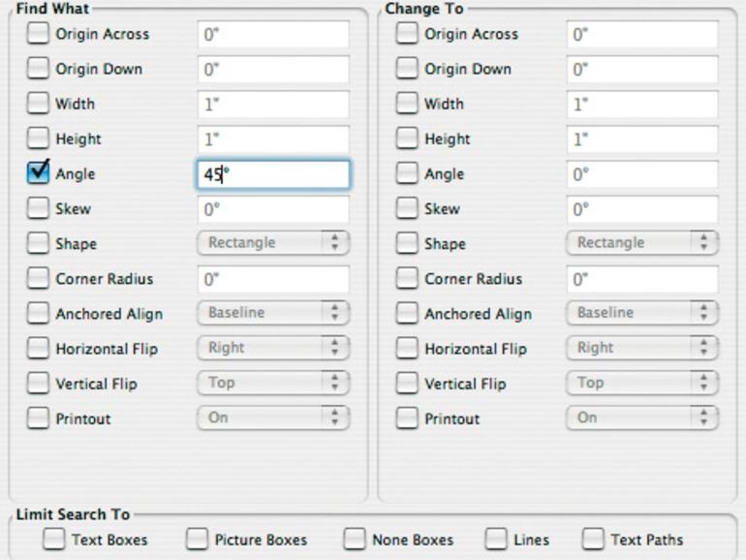The image size is (746, 560).
Task: Enable Change To Angle checkbox
Action: click(407, 174)
